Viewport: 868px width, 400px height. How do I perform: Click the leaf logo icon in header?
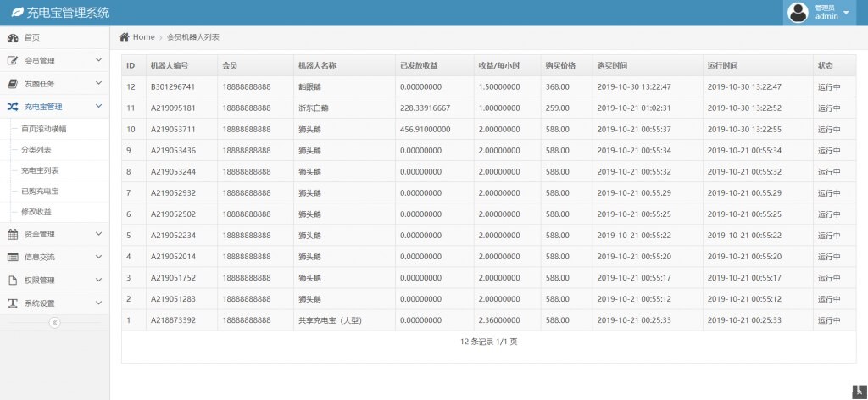coord(16,13)
